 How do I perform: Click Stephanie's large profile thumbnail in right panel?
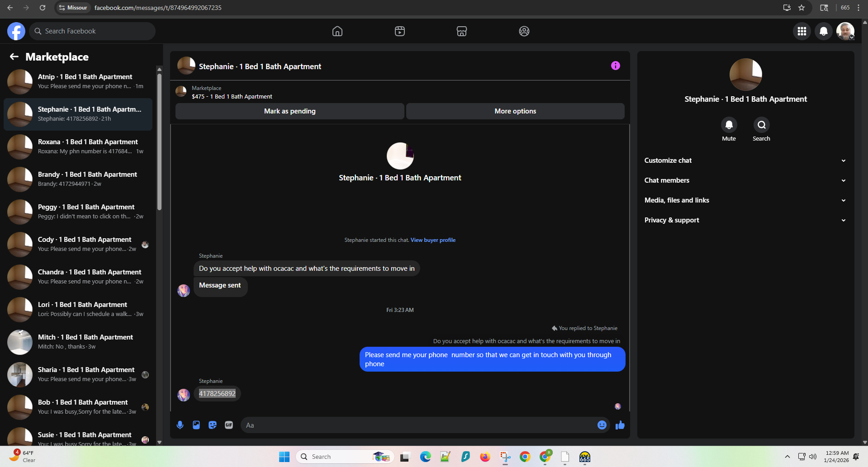[x=745, y=75]
